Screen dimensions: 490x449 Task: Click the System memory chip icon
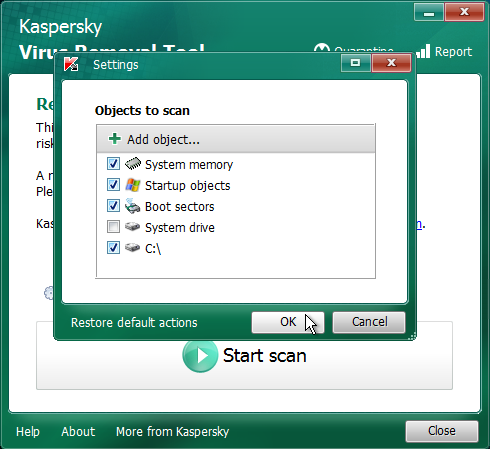point(133,164)
